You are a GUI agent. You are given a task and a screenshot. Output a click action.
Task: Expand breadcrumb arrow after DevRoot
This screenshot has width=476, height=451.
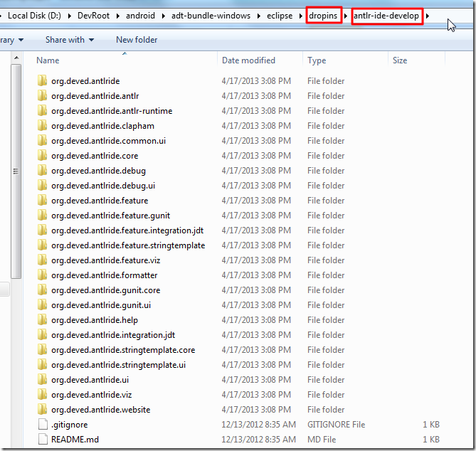[x=118, y=16]
